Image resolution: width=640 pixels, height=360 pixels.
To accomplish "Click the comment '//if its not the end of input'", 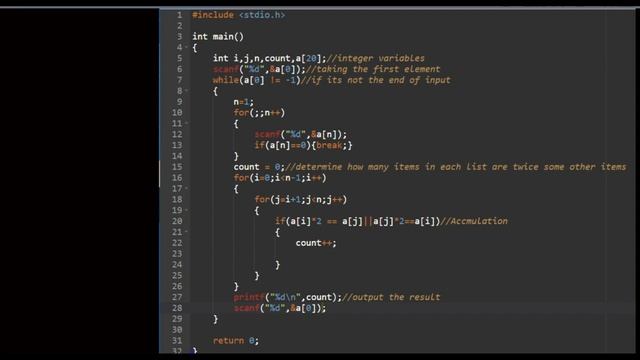I will point(376,80).
